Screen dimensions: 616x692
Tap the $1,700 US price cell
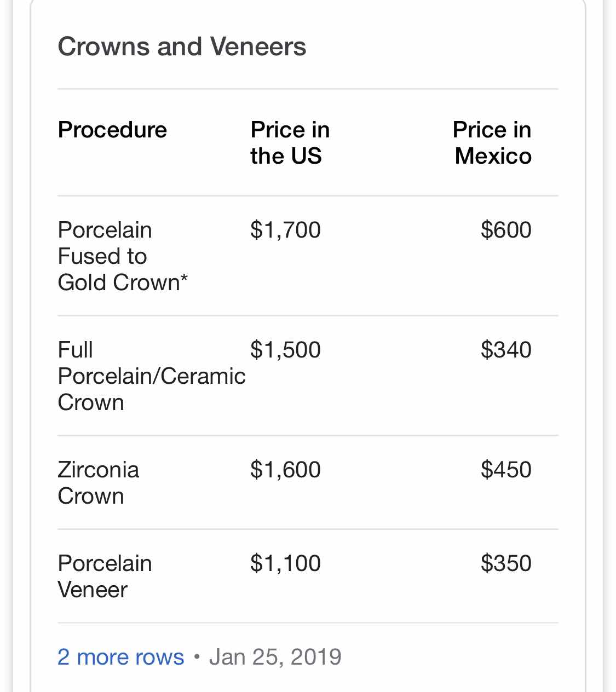coord(285,230)
